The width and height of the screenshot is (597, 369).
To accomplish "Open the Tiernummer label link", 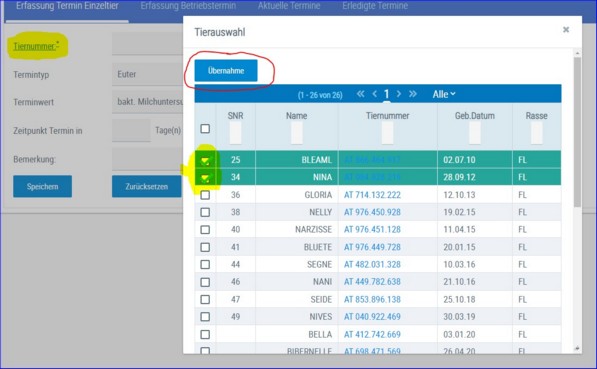I will coord(36,46).
